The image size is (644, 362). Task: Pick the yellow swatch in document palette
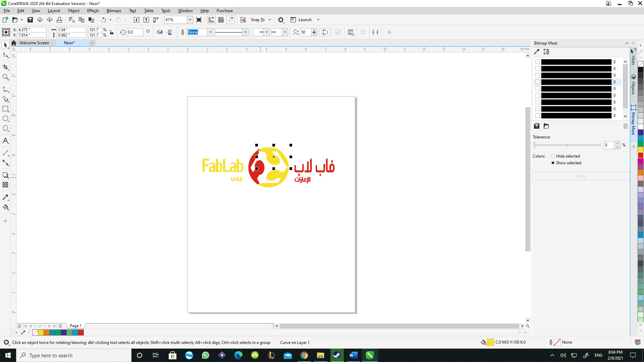coord(41,333)
